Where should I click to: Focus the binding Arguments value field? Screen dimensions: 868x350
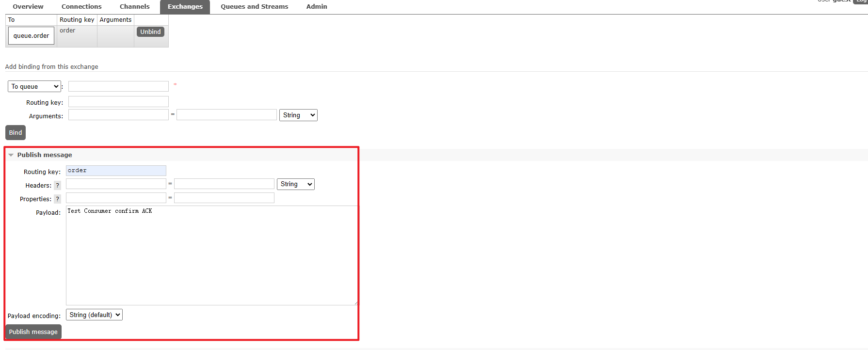pyautogui.click(x=226, y=114)
